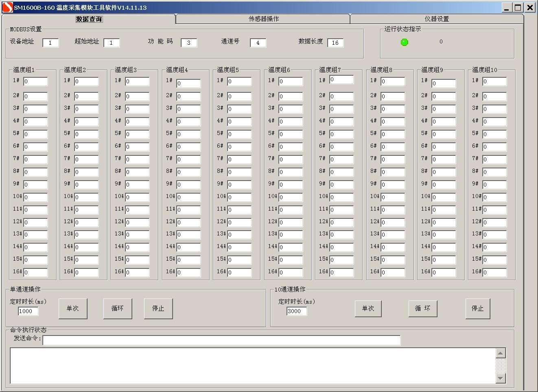Click 循环 button in 单通道操作
Image resolution: width=538 pixels, height=392 pixels.
[x=118, y=309]
